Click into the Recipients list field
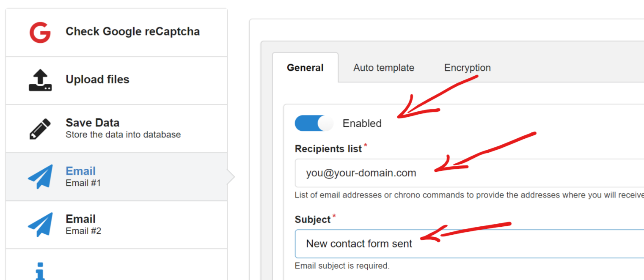Viewport: 644px width, 280px height. click(469, 173)
